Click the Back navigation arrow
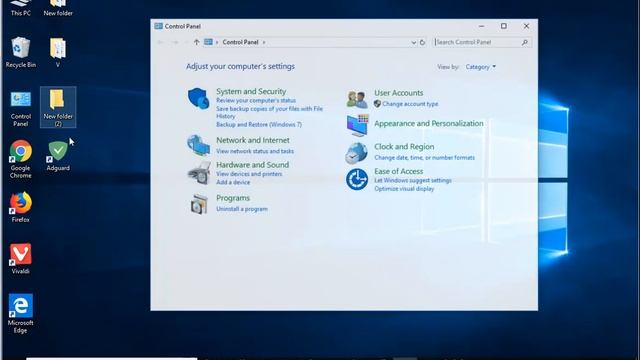This screenshot has height=360, width=640. click(161, 42)
